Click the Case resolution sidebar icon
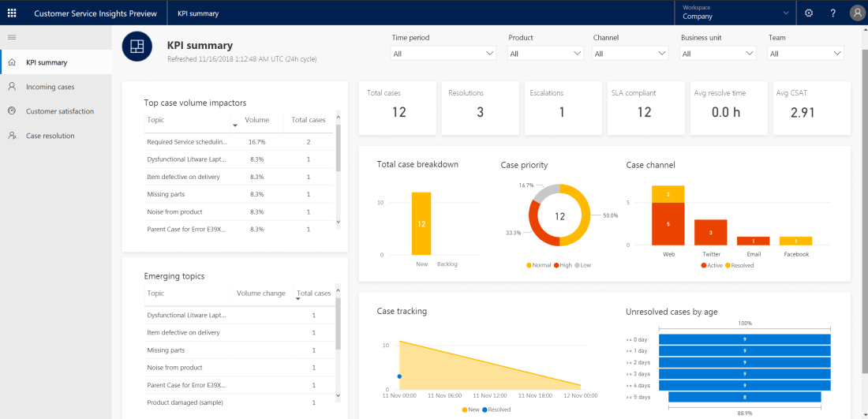This screenshot has height=419, width=868. [12, 136]
